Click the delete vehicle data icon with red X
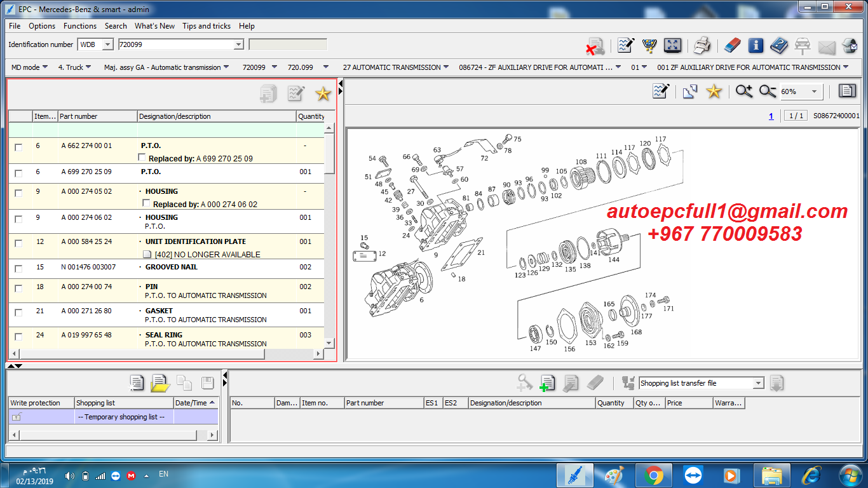Screen dimensions: 868x488 coord(595,46)
